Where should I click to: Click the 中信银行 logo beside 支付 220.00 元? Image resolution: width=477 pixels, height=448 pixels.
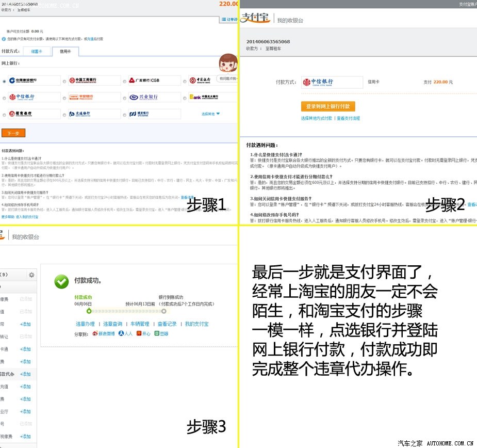tap(318, 82)
